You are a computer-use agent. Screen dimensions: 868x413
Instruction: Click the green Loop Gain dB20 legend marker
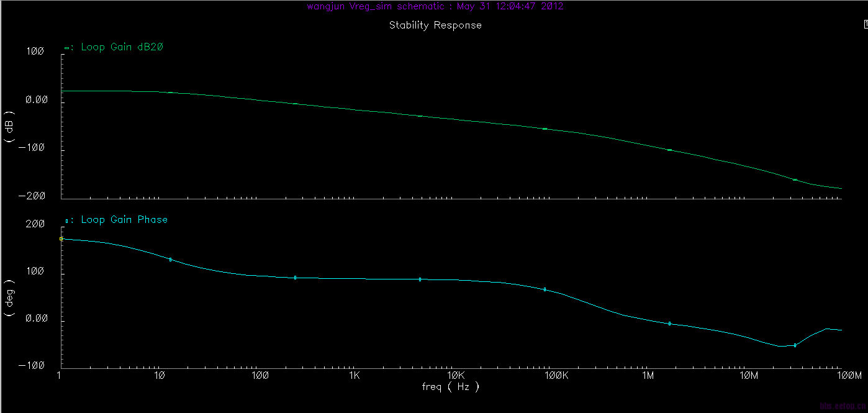click(67, 48)
